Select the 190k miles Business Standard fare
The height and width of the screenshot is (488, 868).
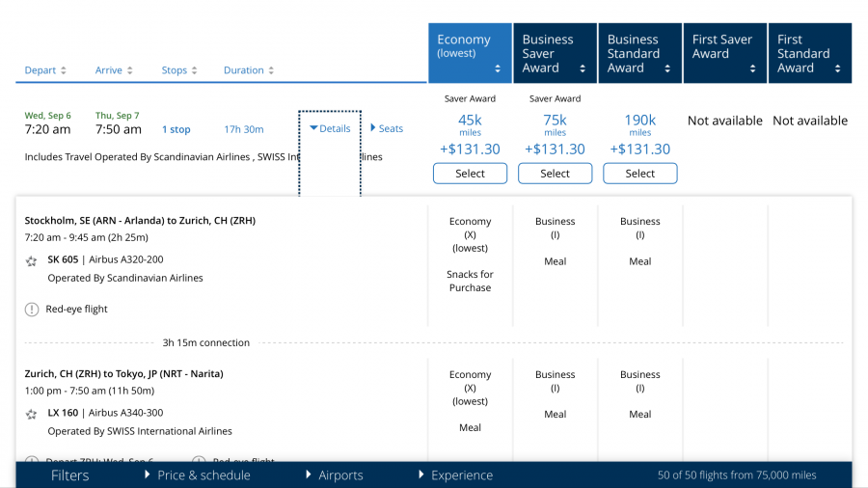[639, 174]
